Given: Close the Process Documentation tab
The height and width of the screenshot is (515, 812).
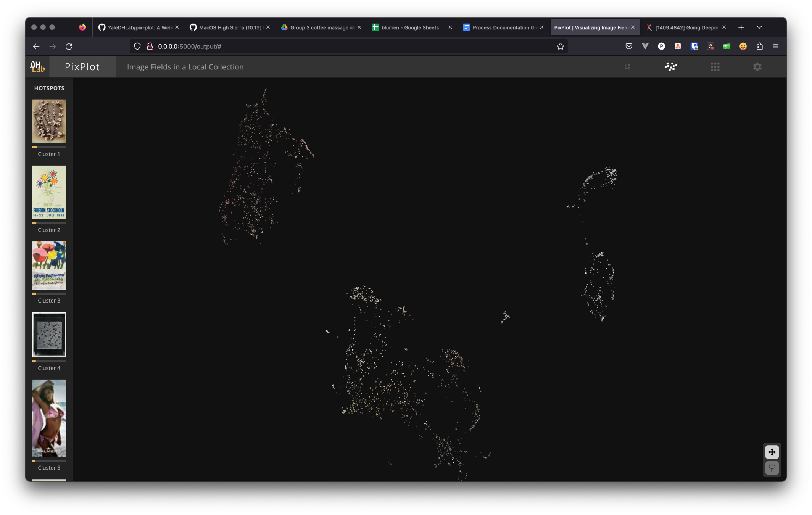Looking at the screenshot, I should [x=541, y=27].
